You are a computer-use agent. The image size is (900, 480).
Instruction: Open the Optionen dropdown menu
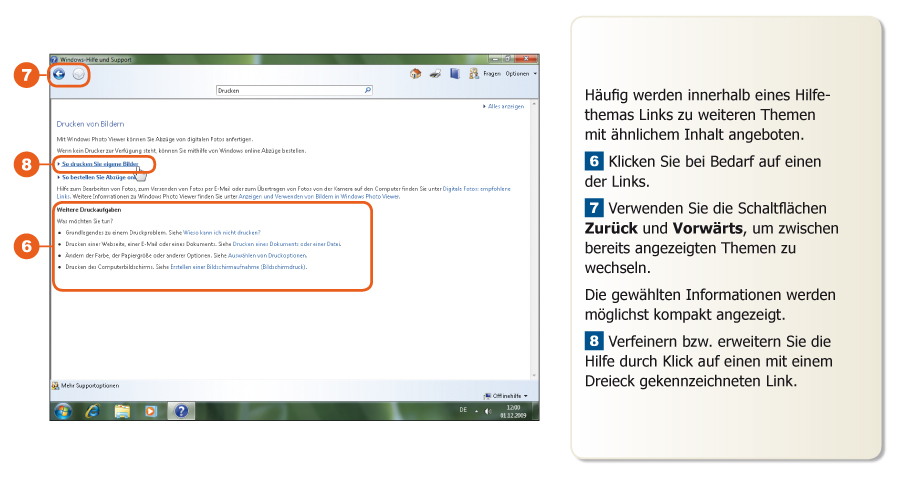tap(520, 74)
